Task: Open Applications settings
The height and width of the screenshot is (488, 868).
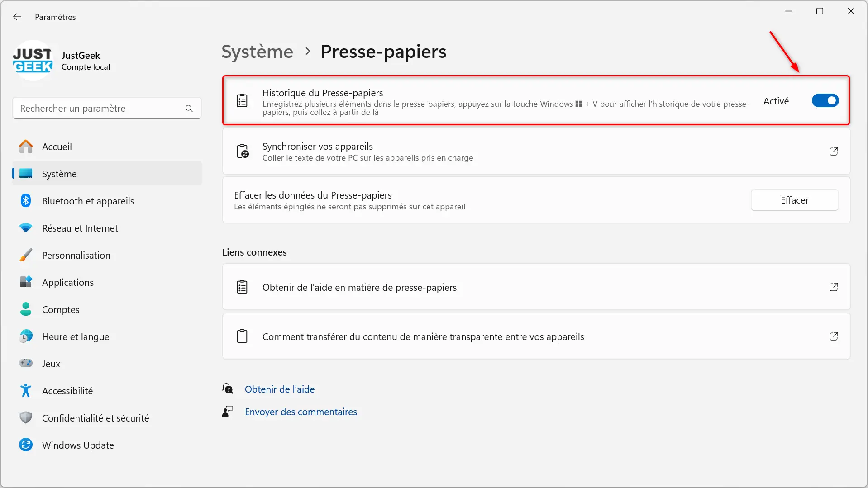Action: pos(107,282)
